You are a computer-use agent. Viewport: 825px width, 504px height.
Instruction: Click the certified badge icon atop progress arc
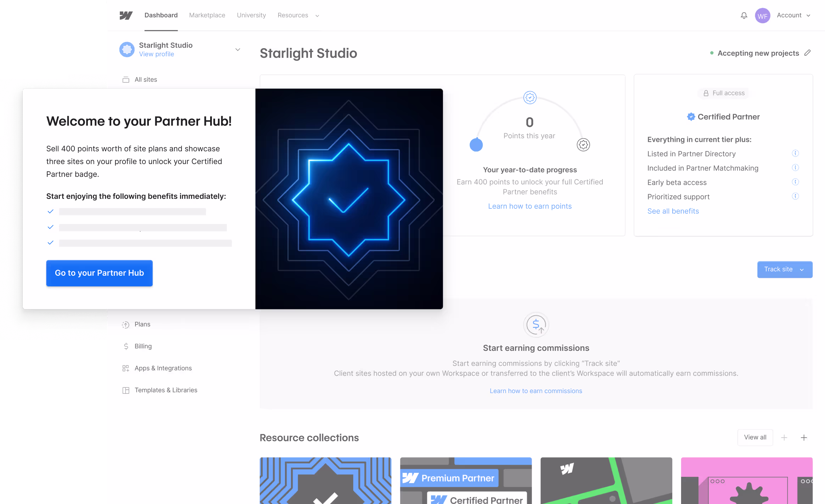click(530, 97)
